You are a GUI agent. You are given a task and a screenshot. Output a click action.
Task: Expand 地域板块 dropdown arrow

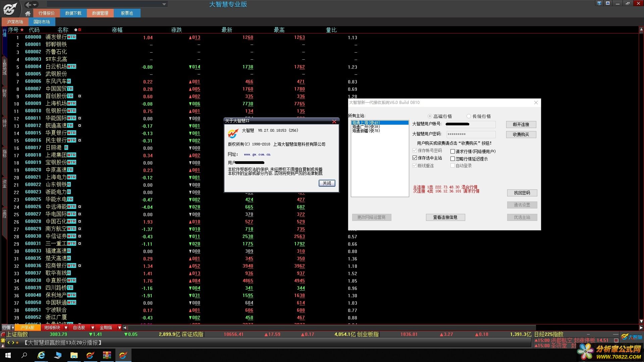(x=66, y=328)
